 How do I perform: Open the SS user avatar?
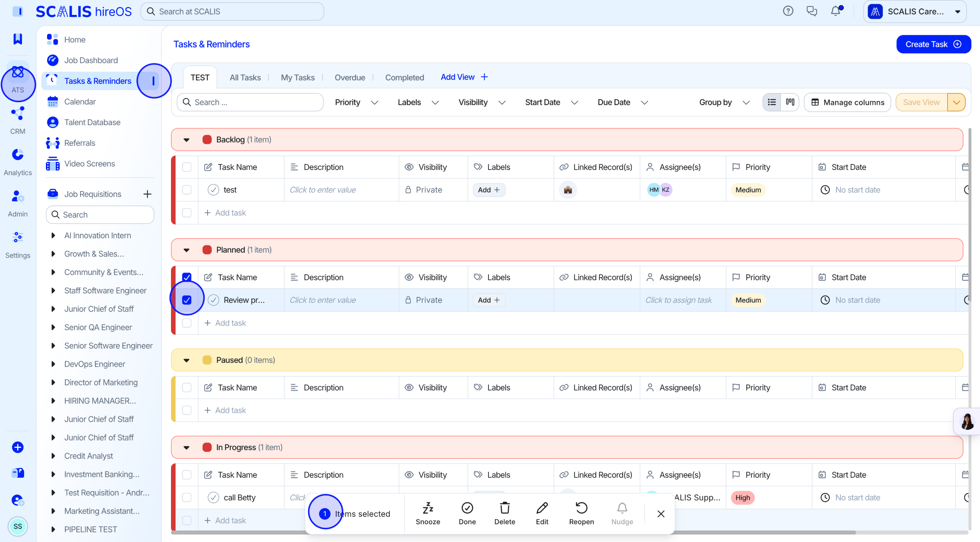coord(18,526)
